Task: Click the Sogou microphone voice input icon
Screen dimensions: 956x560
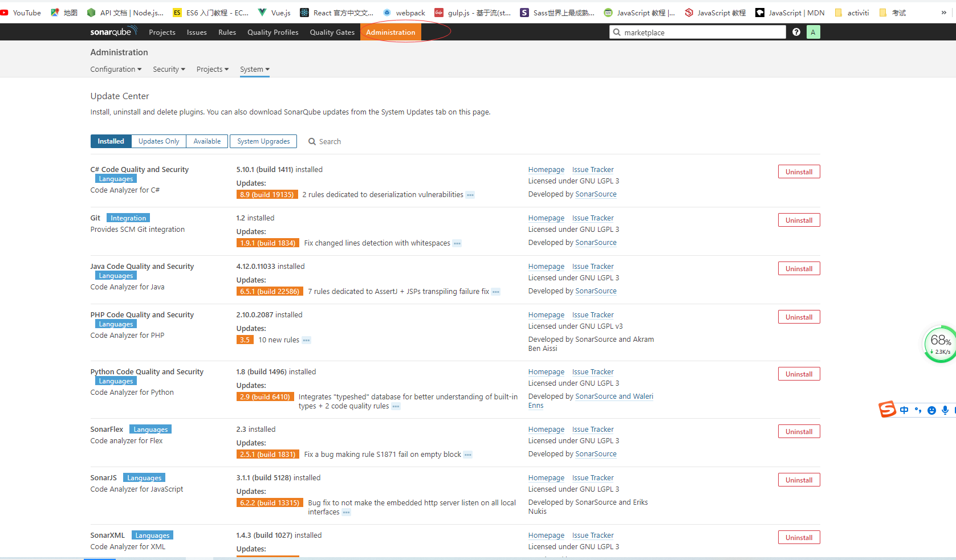Action: pyautogui.click(x=945, y=410)
